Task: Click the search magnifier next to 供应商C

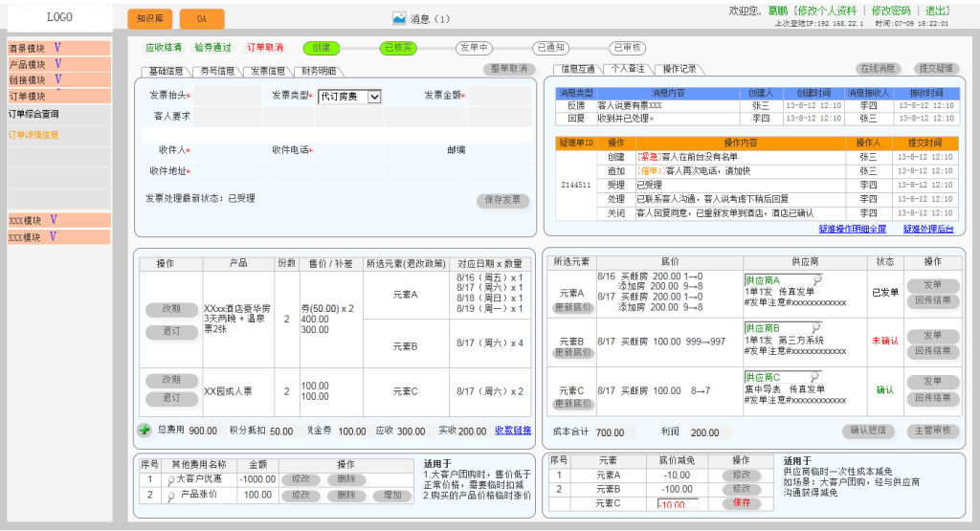Action: 816,376
